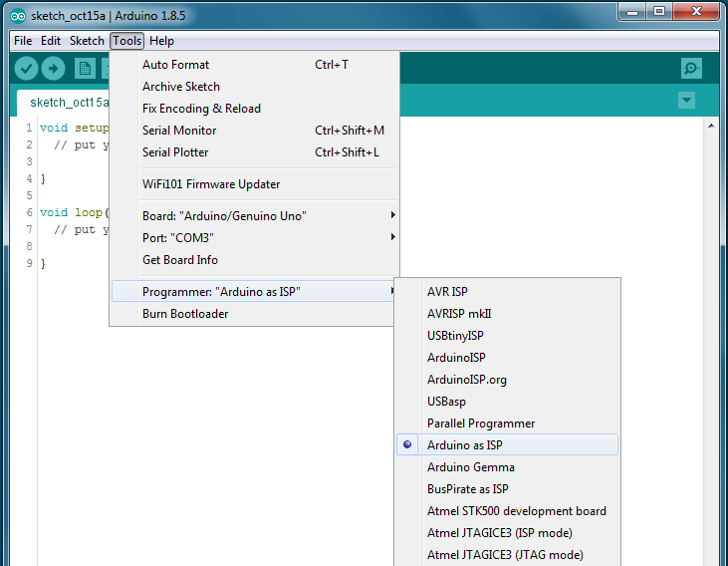Choose Archive Sketch
The width and height of the screenshot is (728, 566).
click(254, 87)
